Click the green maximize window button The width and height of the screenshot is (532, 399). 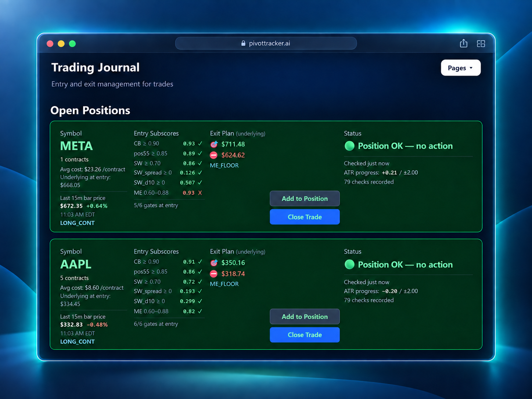(72, 44)
